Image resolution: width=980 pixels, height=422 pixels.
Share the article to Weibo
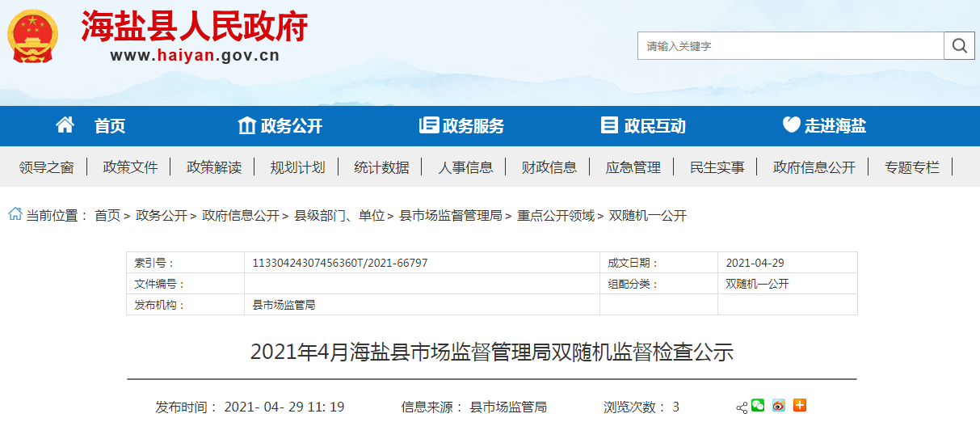point(778,406)
